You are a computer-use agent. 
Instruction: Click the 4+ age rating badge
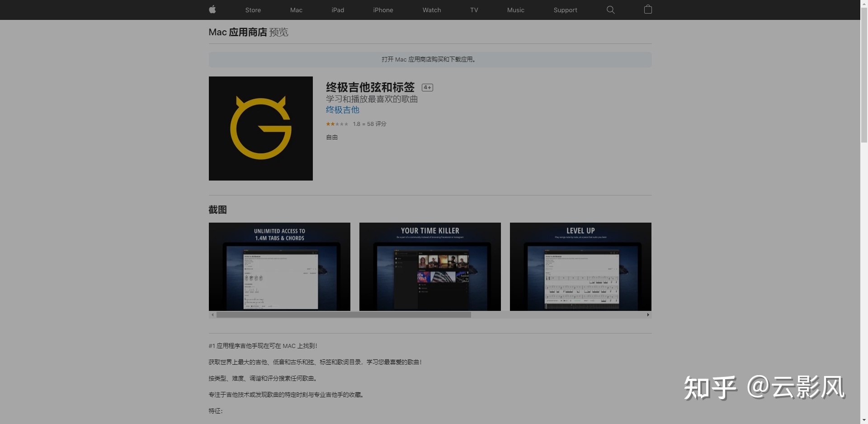tap(427, 87)
